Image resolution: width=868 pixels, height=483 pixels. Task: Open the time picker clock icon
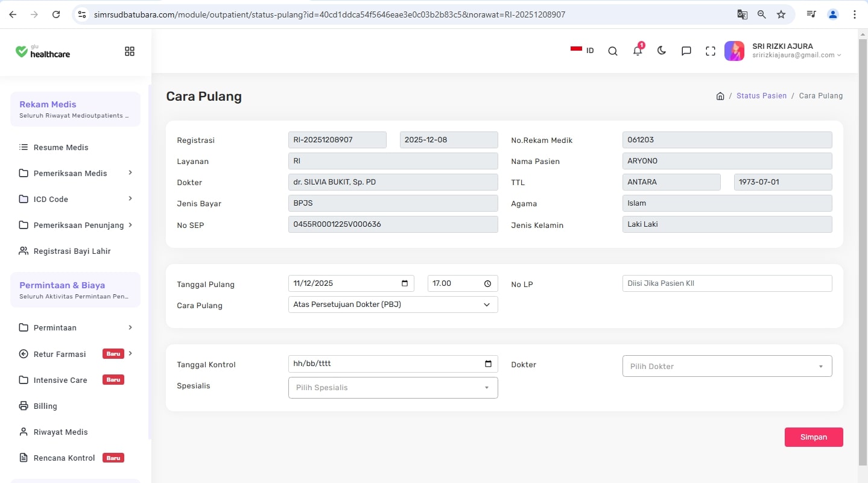[x=488, y=283]
